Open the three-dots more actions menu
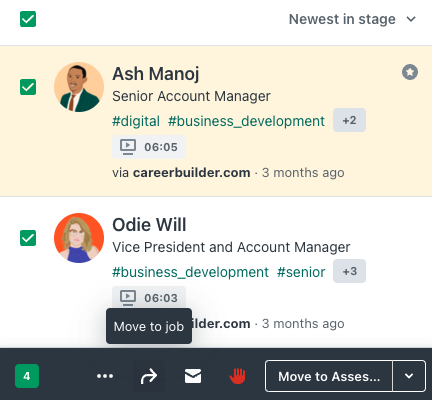432x400 pixels. pos(105,376)
